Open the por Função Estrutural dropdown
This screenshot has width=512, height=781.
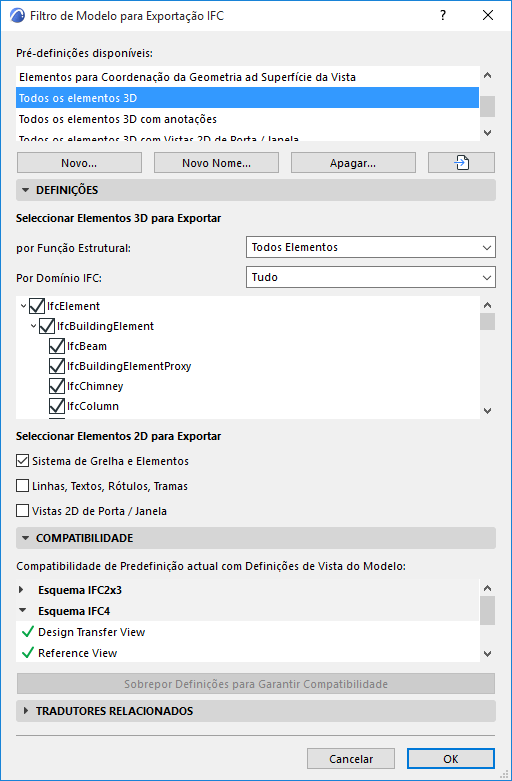tap(371, 247)
